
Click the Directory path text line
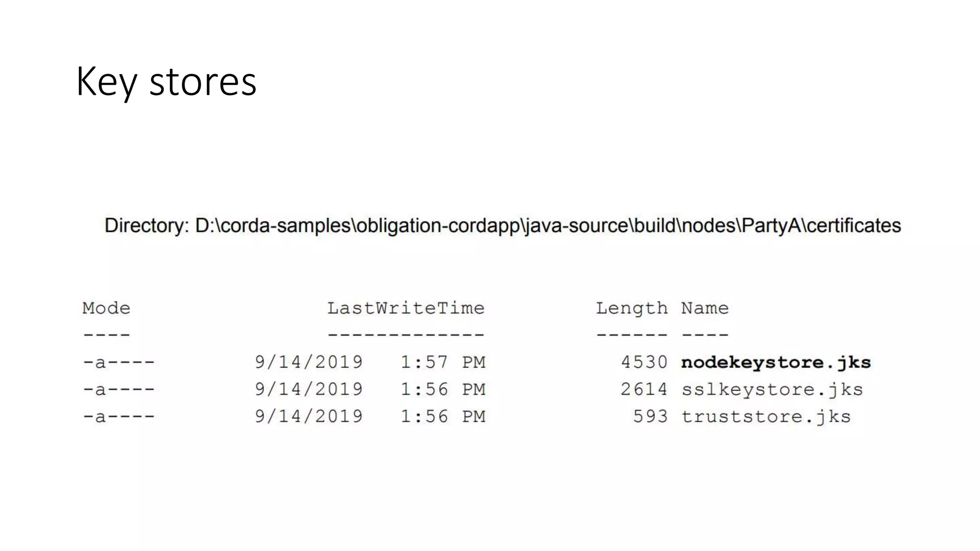[x=502, y=226]
